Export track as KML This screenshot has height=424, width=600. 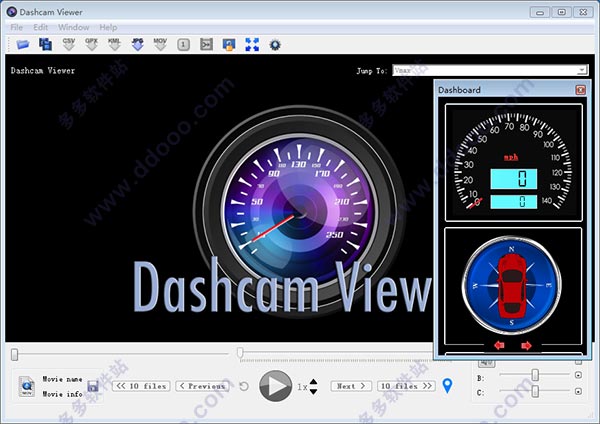click(x=114, y=44)
